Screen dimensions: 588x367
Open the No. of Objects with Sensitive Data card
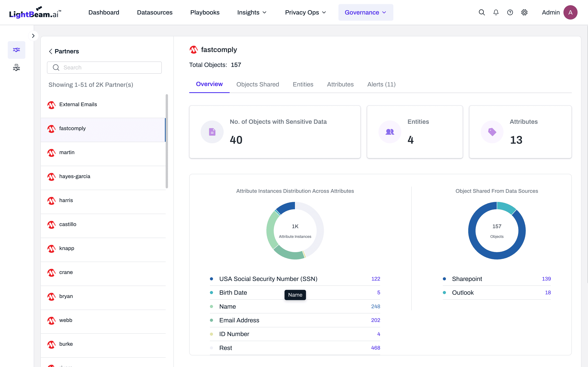tap(275, 132)
